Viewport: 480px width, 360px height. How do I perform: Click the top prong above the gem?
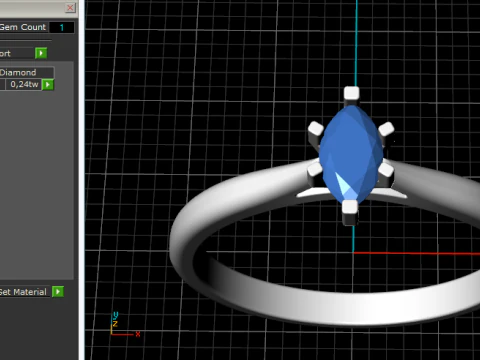tap(351, 93)
